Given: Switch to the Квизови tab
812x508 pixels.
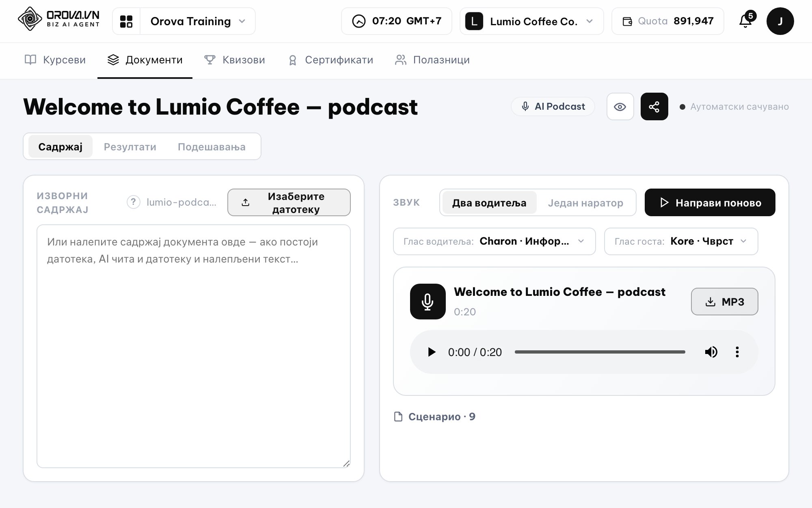Looking at the screenshot, I should click(235, 60).
